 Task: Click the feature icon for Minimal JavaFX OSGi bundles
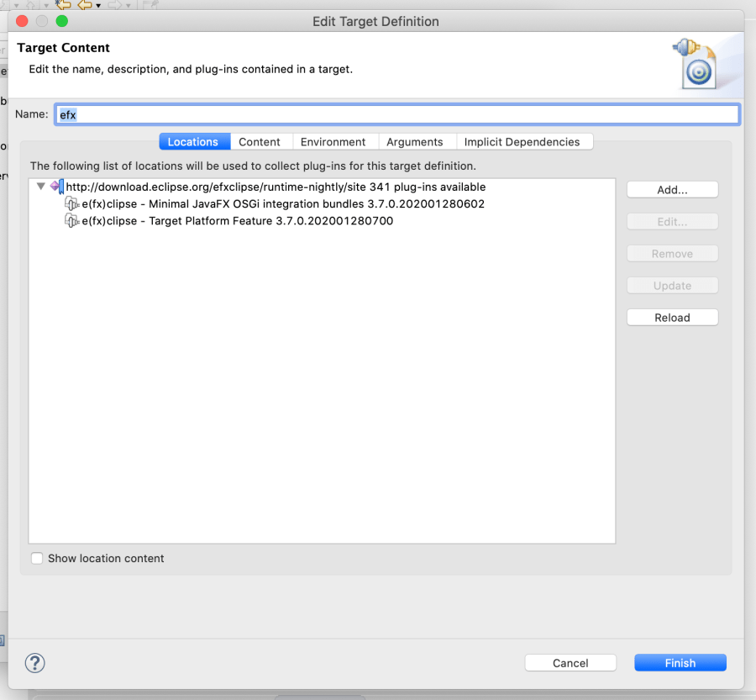click(x=72, y=204)
